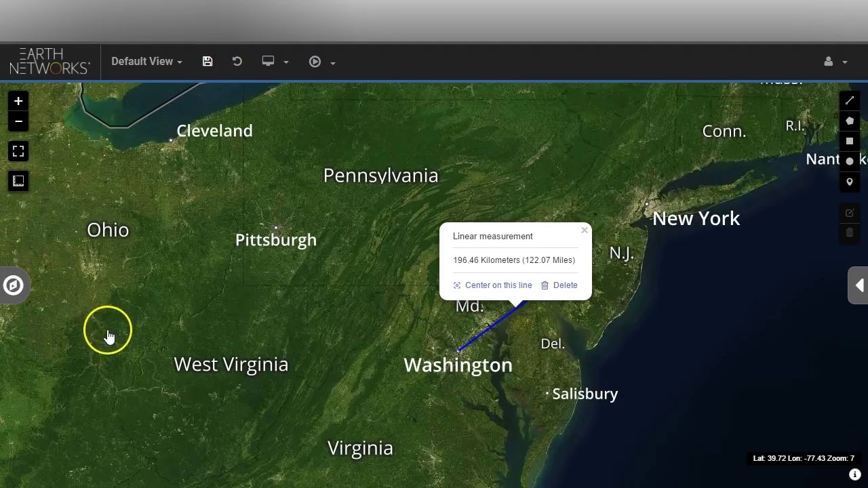
Task: Reset view with the undo arrow icon
Action: pos(237,62)
